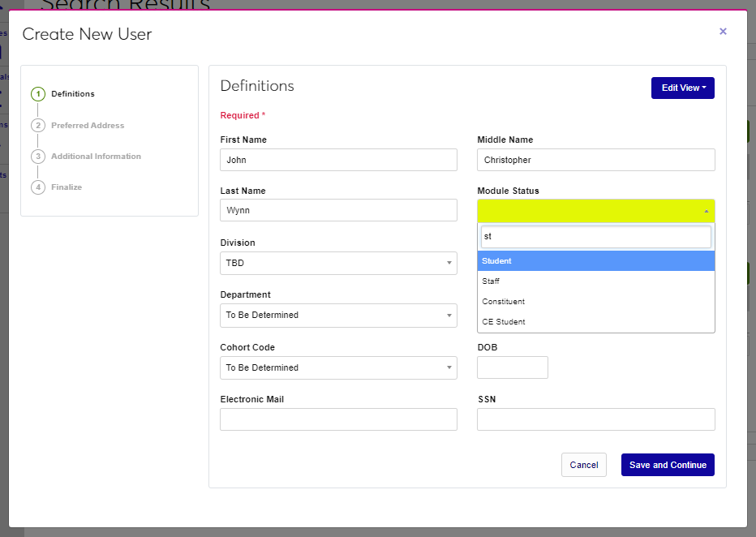Image resolution: width=756 pixels, height=537 pixels.
Task: Open the Cohort Code dropdown
Action: [x=338, y=367]
